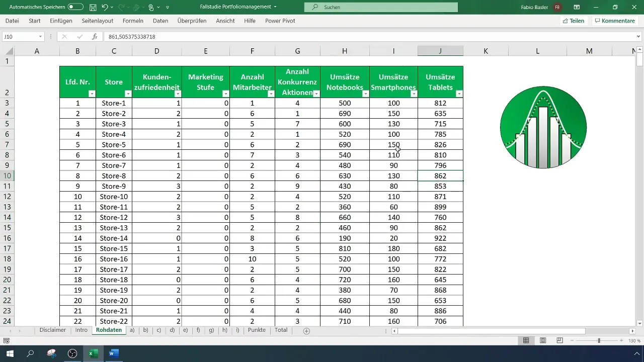Switch to Page Layout view icon

[x=543, y=340]
